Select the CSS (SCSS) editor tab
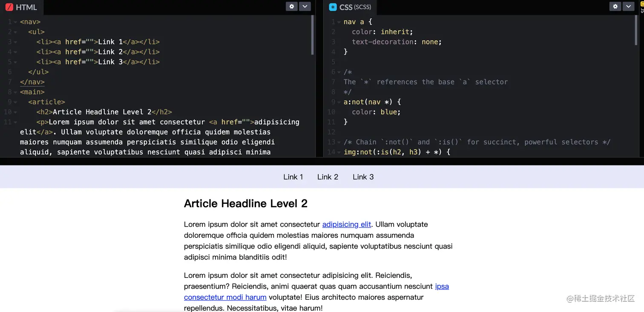The image size is (644, 312). [350, 7]
